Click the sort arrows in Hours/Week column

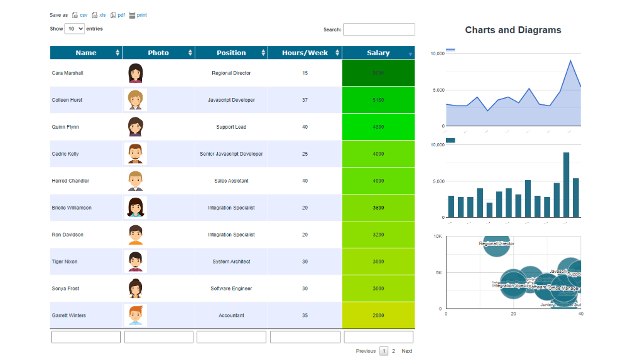tap(337, 53)
